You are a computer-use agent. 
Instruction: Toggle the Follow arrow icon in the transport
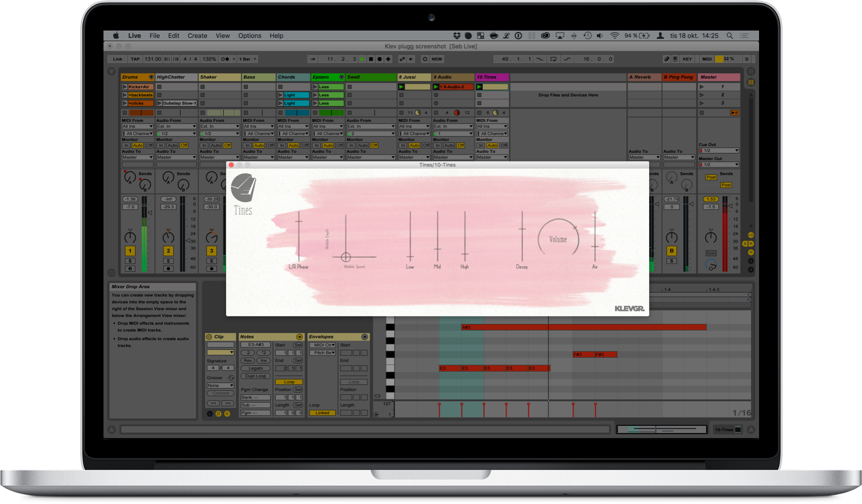(312, 59)
